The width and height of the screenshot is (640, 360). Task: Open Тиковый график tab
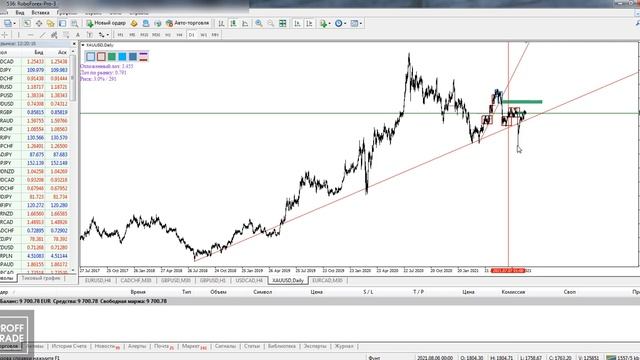tap(41, 278)
